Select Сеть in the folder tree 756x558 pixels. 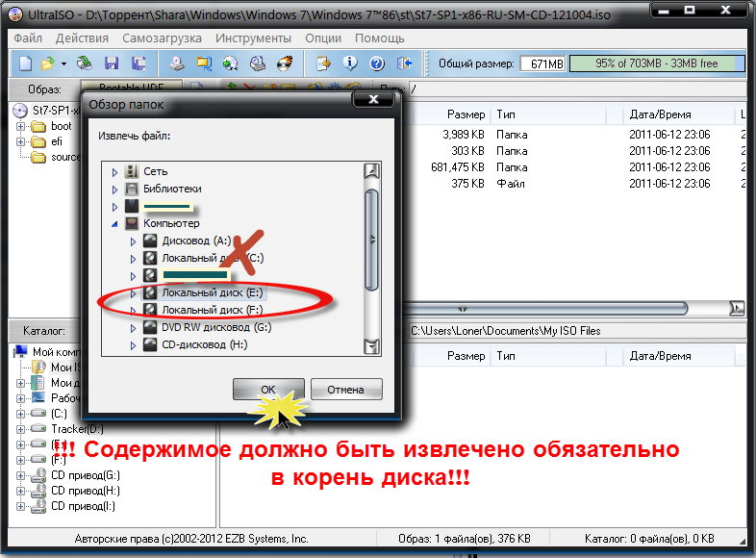155,171
